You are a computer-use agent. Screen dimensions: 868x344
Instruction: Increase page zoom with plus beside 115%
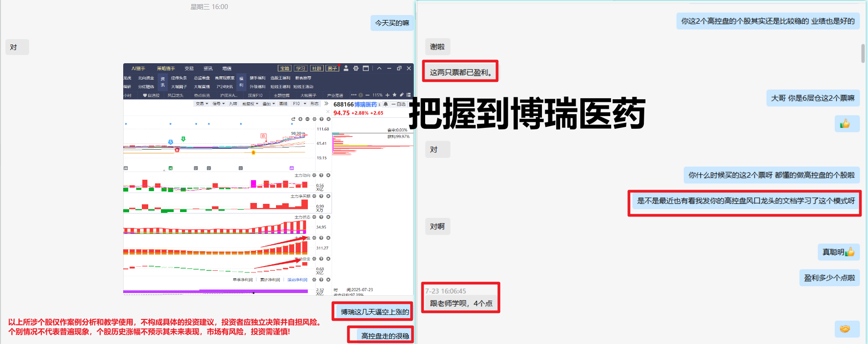(387, 95)
